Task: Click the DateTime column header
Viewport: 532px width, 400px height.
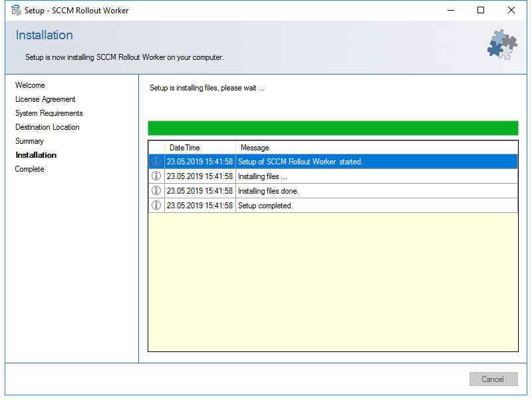Action: coord(200,148)
